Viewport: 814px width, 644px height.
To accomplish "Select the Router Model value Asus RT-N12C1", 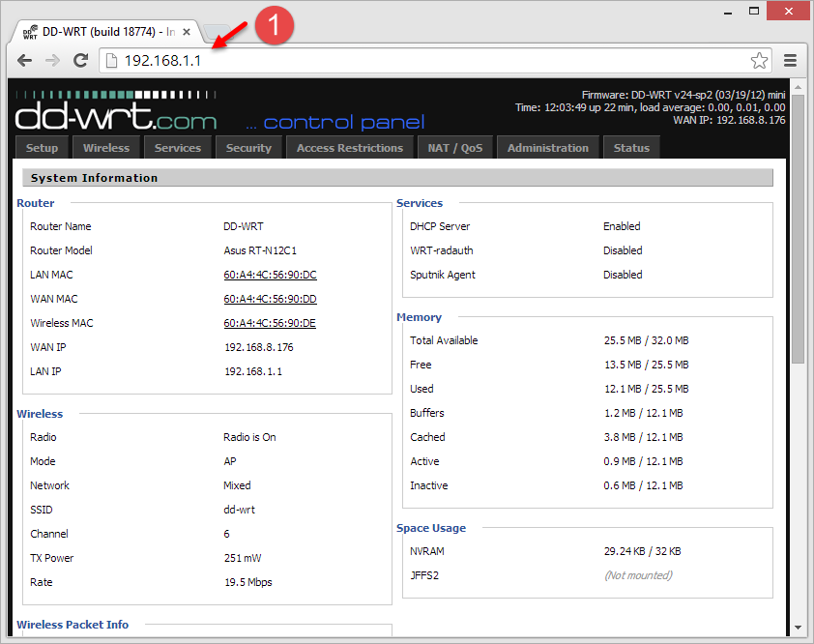I will pos(260,250).
